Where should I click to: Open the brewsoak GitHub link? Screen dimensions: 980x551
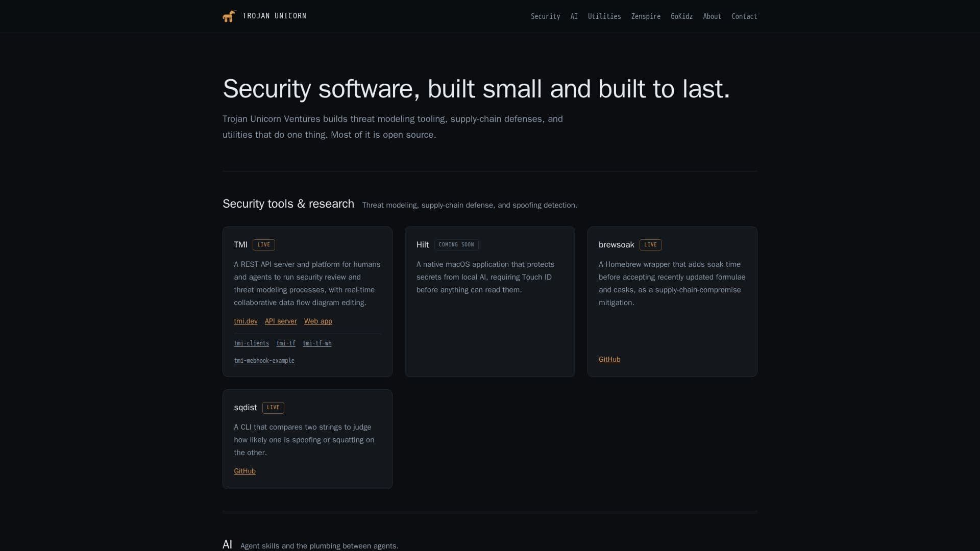tap(609, 359)
